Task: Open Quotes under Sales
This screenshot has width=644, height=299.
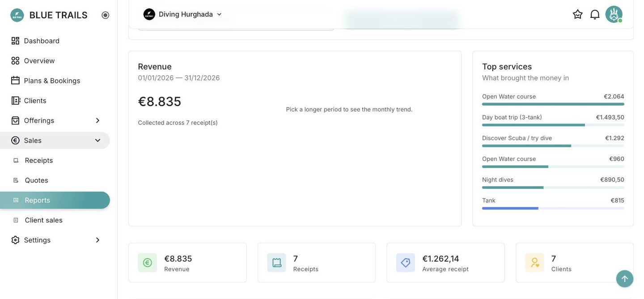Action: [55, 180]
